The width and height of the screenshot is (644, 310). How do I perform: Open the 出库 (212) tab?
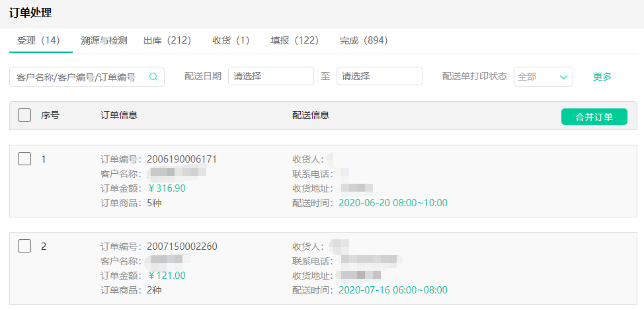pyautogui.click(x=169, y=41)
